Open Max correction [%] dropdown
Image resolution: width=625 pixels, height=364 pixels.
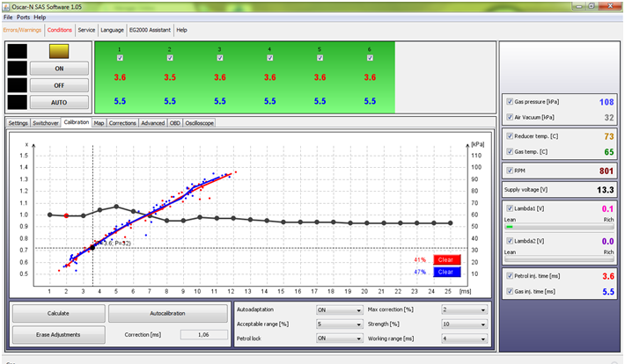click(x=465, y=309)
